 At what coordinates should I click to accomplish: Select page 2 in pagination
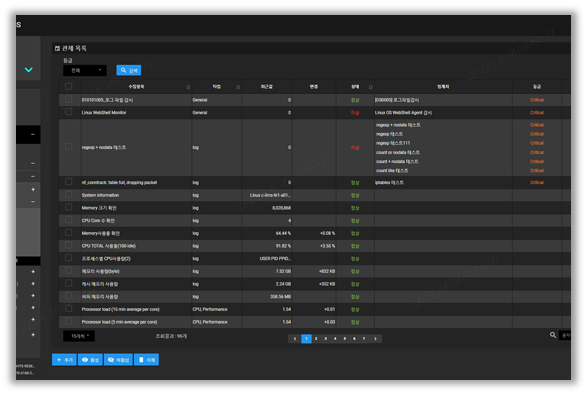click(316, 338)
